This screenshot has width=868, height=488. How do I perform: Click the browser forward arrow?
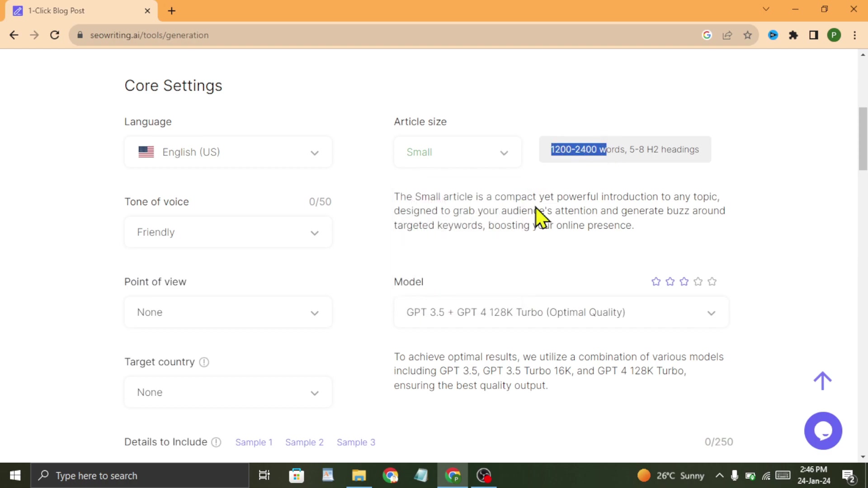(x=34, y=35)
